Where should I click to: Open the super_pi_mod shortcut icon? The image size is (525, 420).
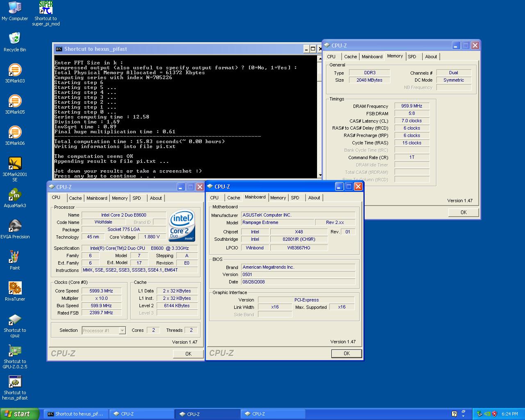click(x=46, y=14)
